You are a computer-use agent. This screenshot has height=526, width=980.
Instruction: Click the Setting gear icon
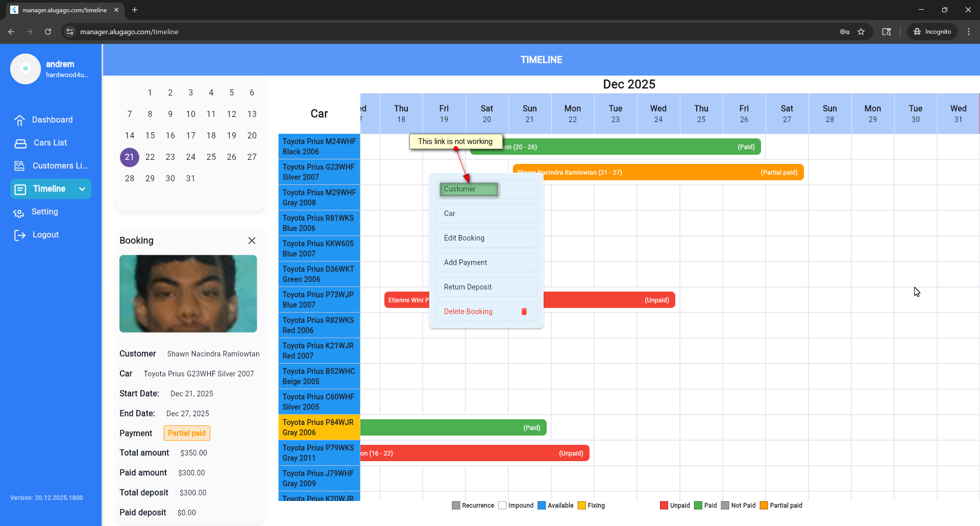coord(19,213)
